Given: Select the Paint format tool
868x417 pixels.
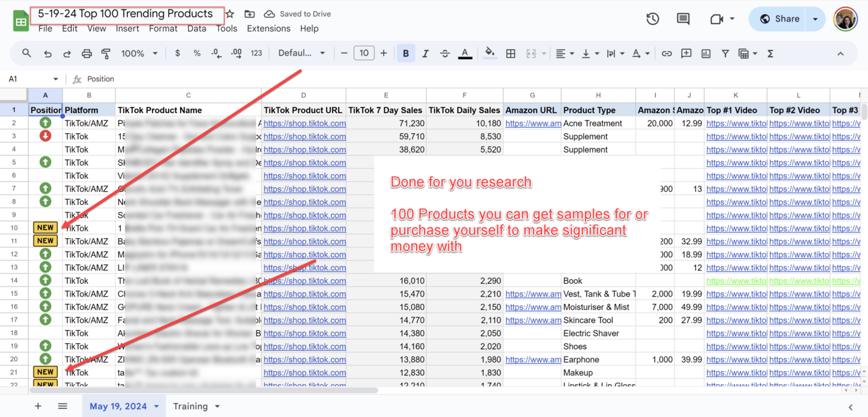Looking at the screenshot, I should coord(106,53).
